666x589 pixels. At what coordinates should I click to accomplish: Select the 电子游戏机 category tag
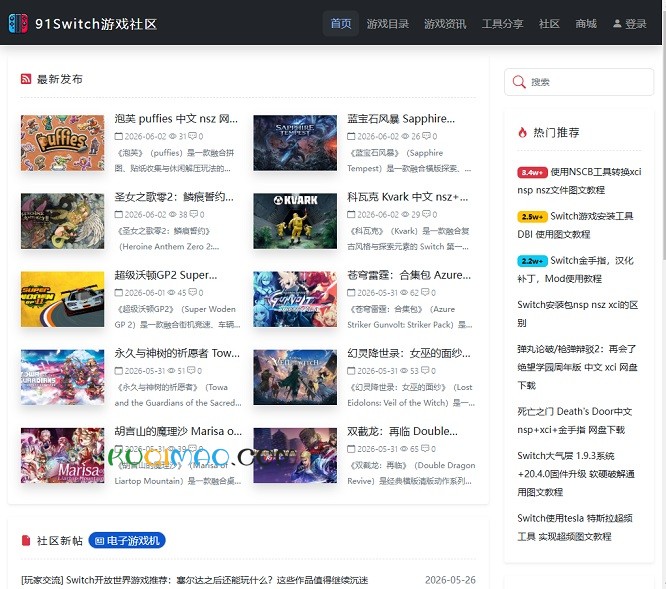[127, 540]
